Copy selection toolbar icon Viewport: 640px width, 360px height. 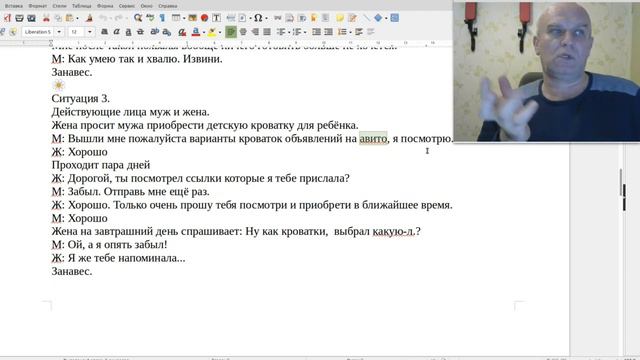[x=58, y=18]
